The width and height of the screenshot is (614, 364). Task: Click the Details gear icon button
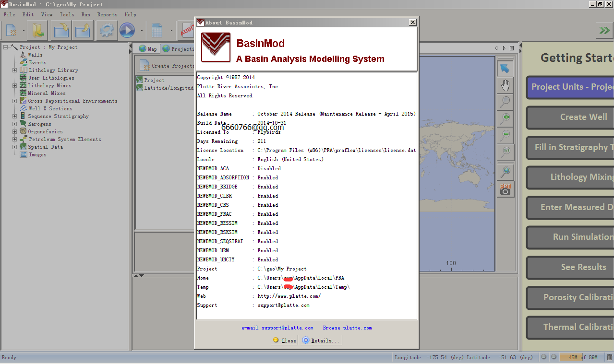(322, 341)
